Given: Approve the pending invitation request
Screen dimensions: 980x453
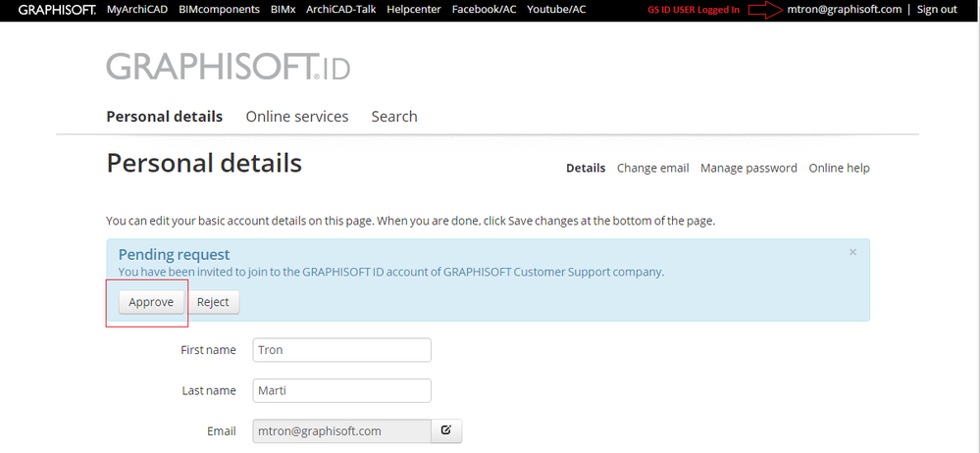Looking at the screenshot, I should tap(151, 302).
